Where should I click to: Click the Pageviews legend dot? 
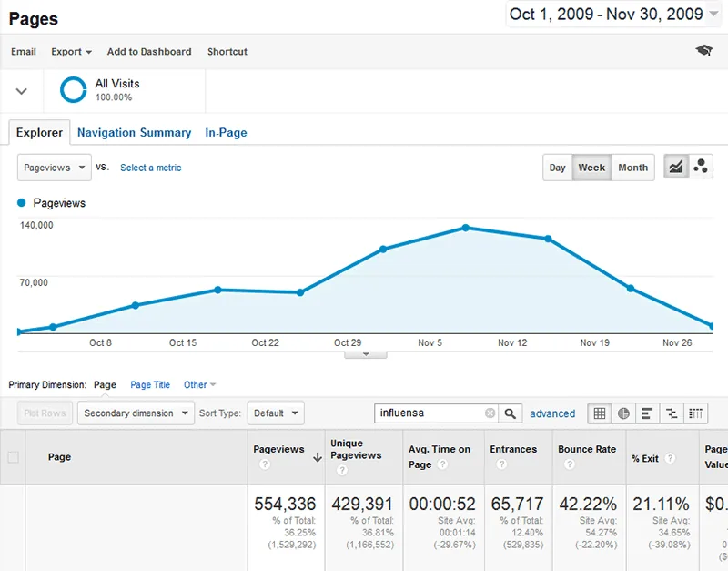click(21, 202)
